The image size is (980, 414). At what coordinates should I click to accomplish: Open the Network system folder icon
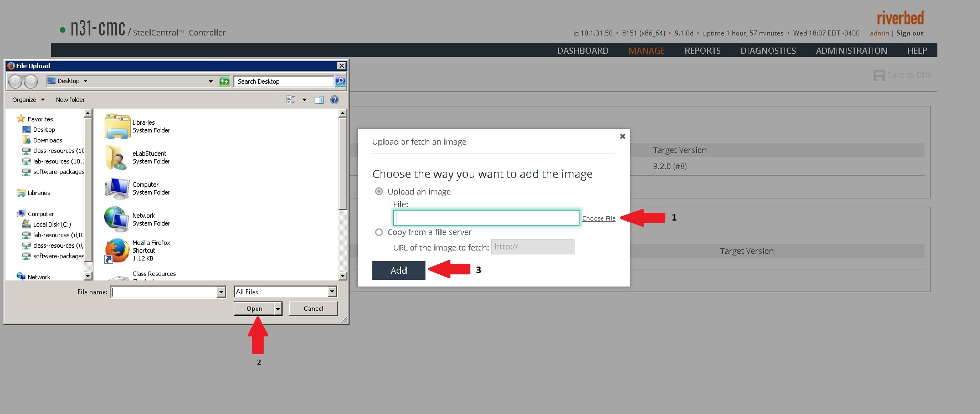click(117, 219)
